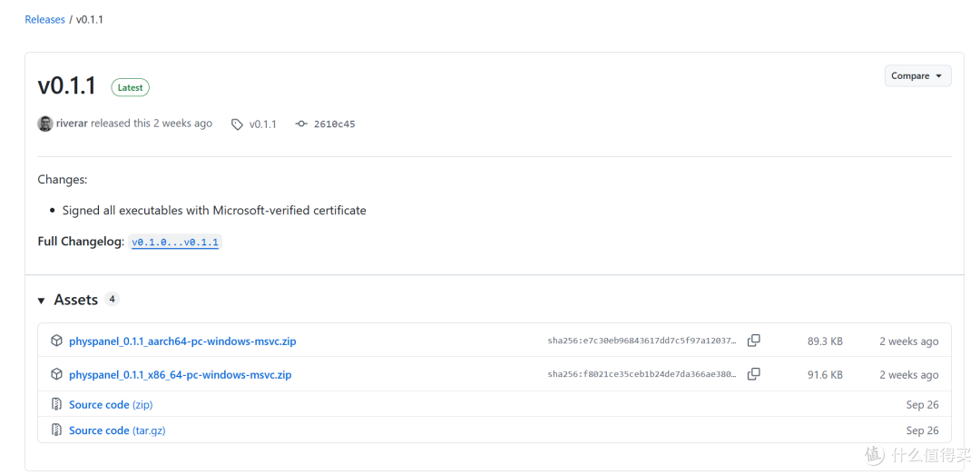Click the tag icon beside v0.1.1
This screenshot has height=475, width=980.
click(237, 124)
